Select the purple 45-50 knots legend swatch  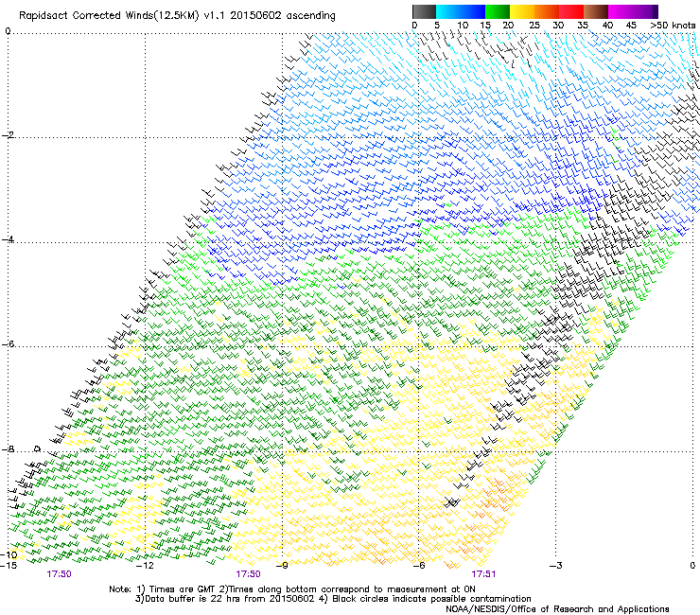pos(645,11)
